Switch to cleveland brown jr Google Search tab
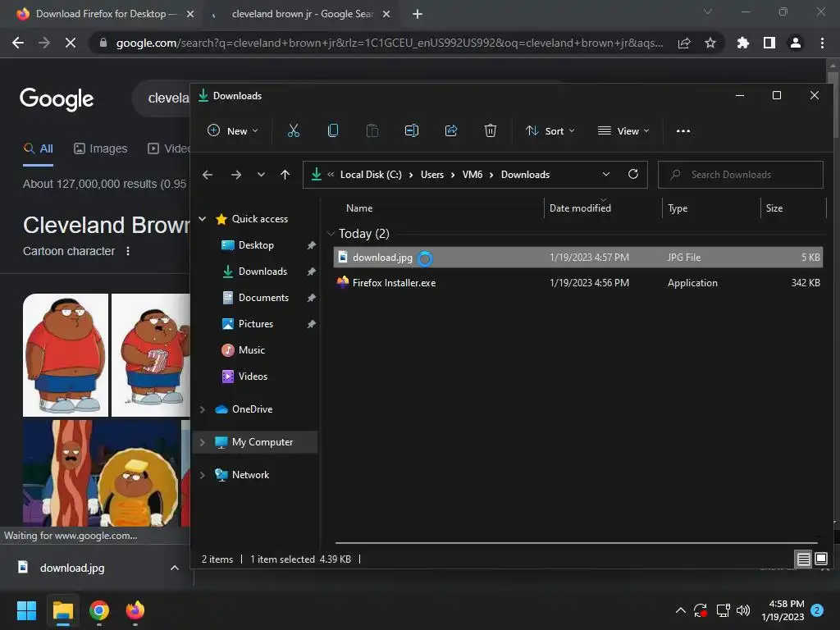840x630 pixels. tap(303, 14)
